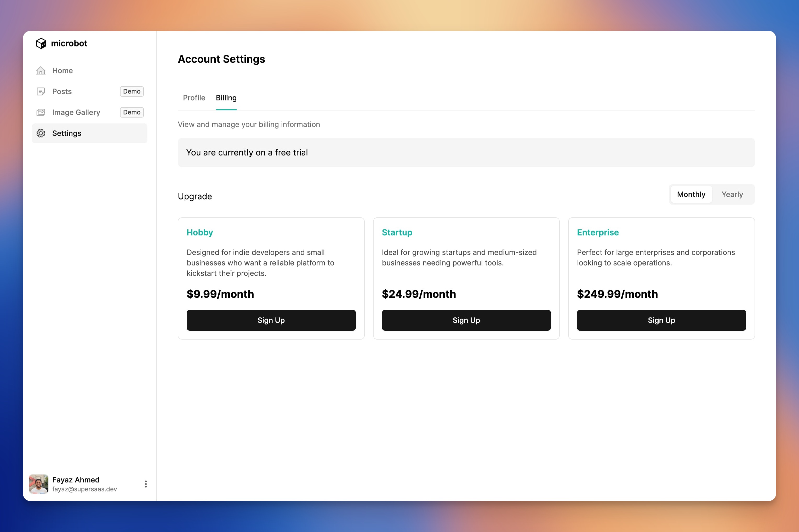Click the Settings gear icon

coord(41,133)
